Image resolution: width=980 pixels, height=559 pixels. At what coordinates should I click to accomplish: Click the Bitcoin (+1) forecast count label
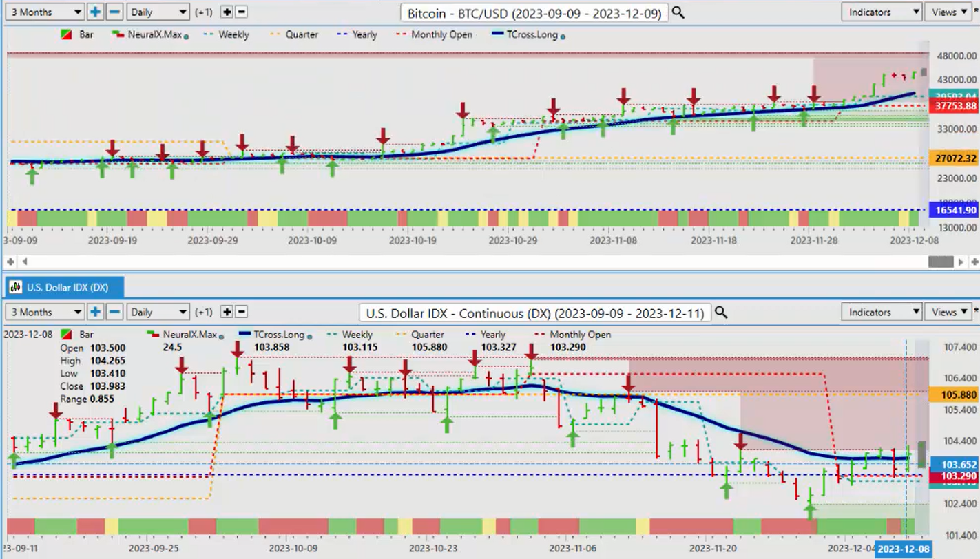coord(204,12)
